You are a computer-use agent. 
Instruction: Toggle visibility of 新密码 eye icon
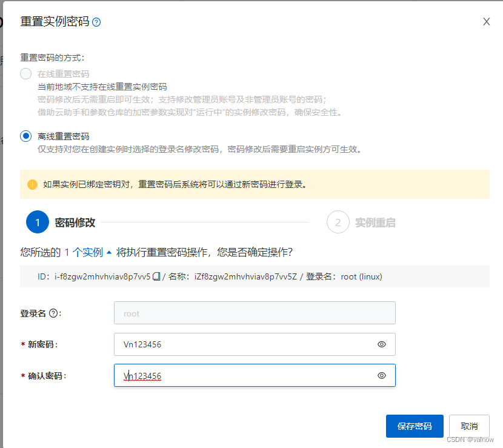pyautogui.click(x=382, y=344)
